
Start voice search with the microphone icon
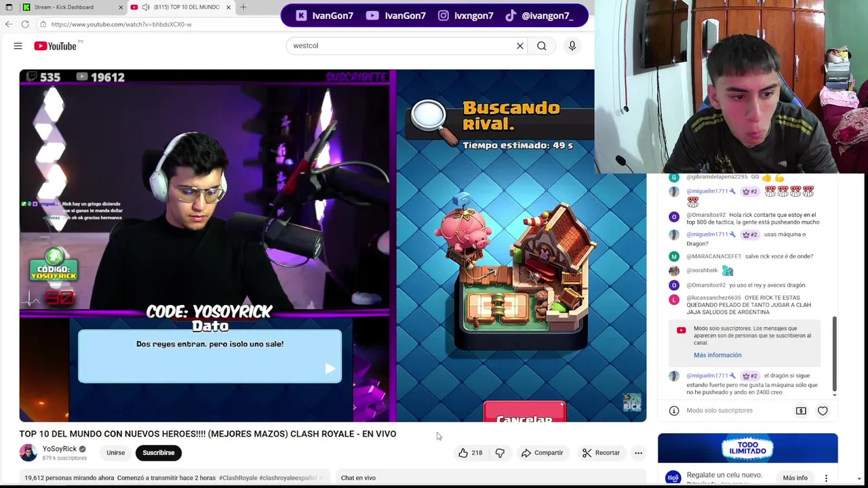pos(572,45)
